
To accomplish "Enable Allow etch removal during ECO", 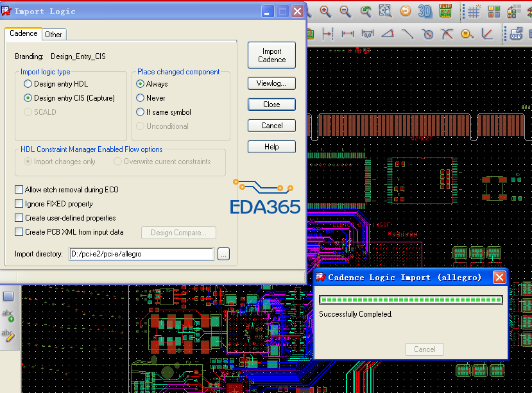I will pos(19,190).
